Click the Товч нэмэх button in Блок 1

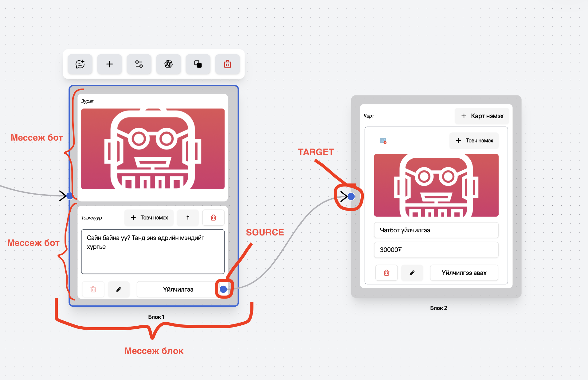point(149,218)
